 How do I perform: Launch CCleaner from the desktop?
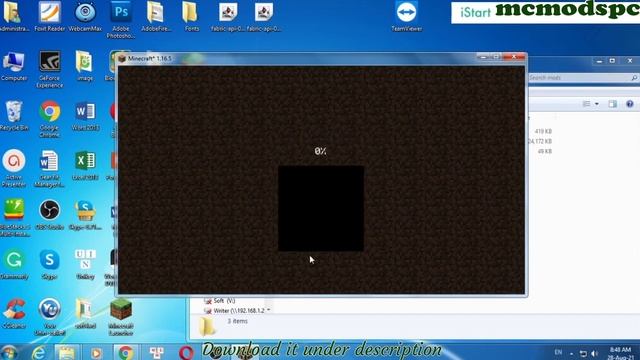pos(14,314)
